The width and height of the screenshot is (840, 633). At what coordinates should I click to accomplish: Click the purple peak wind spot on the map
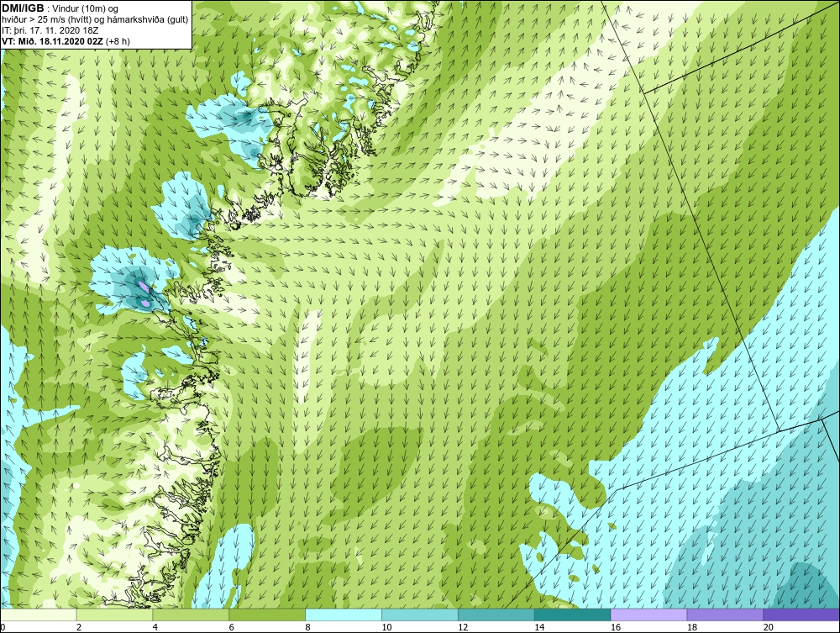pos(143,286)
